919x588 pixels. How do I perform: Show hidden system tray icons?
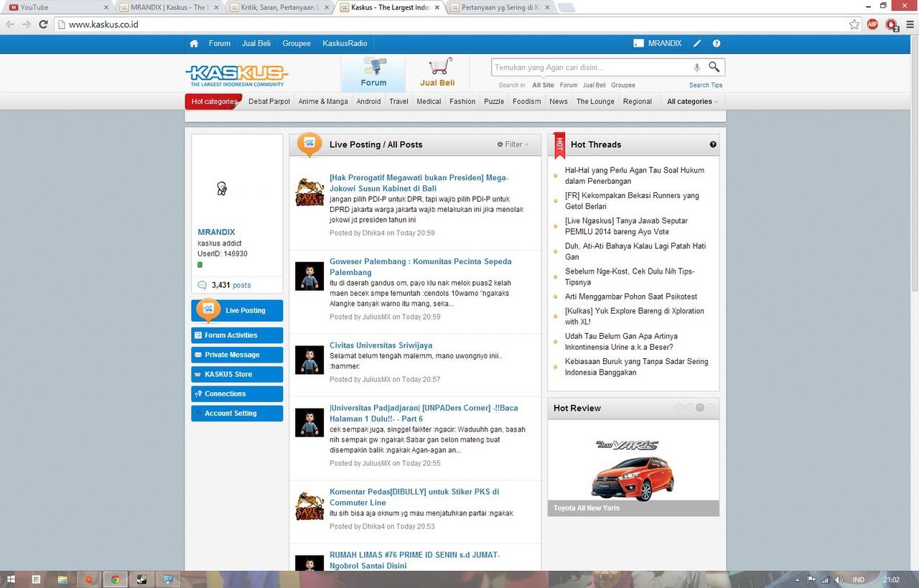click(798, 579)
